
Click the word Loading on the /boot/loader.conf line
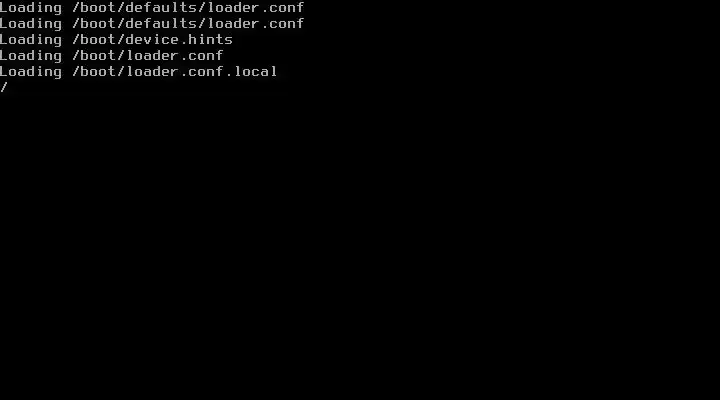[x=31, y=56]
